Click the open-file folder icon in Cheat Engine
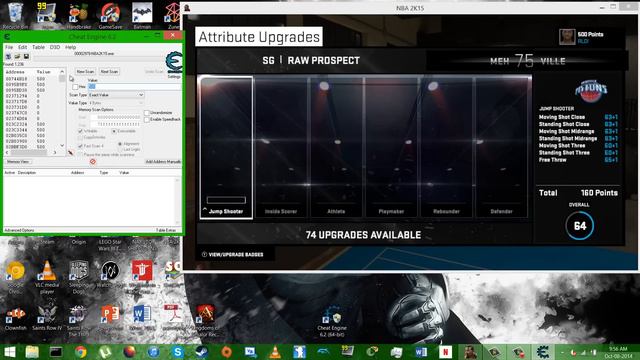The image size is (640, 360). coord(17,56)
